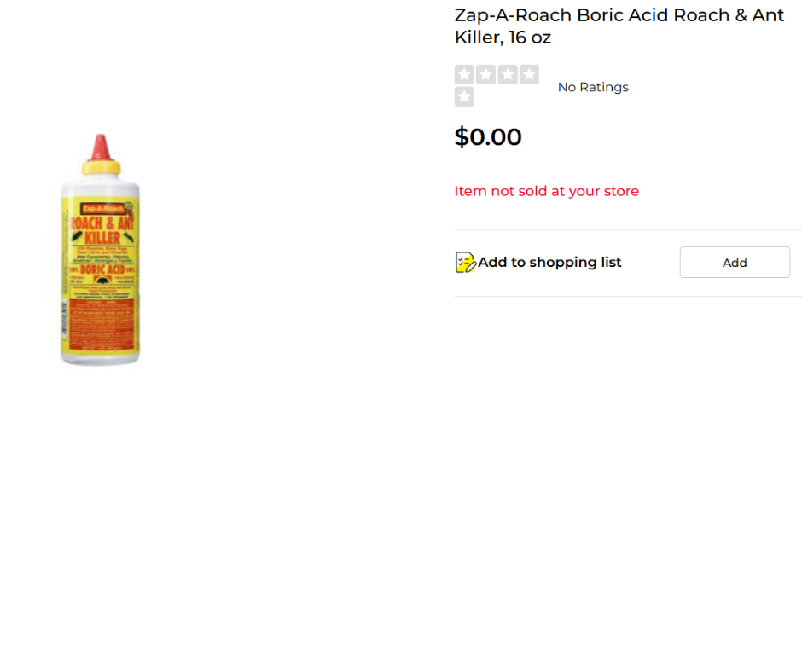
Task: Click the yellow collar below bottle cap
Action: tap(101, 167)
